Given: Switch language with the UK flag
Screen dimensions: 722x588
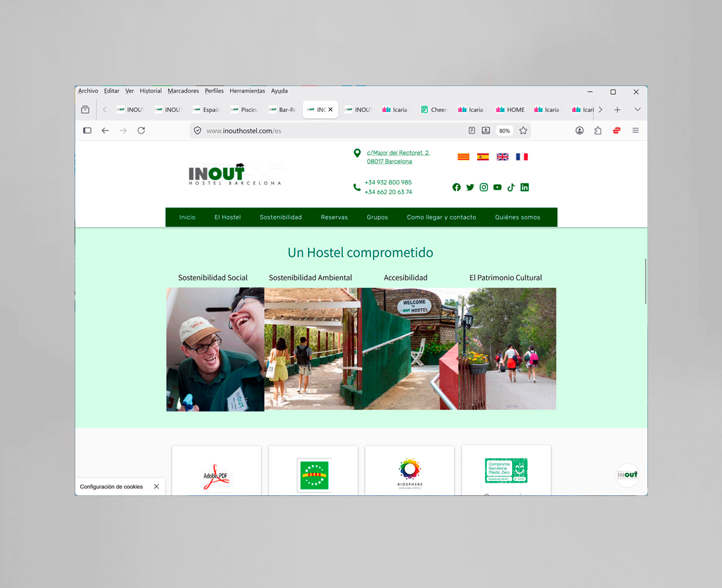Looking at the screenshot, I should [x=502, y=156].
